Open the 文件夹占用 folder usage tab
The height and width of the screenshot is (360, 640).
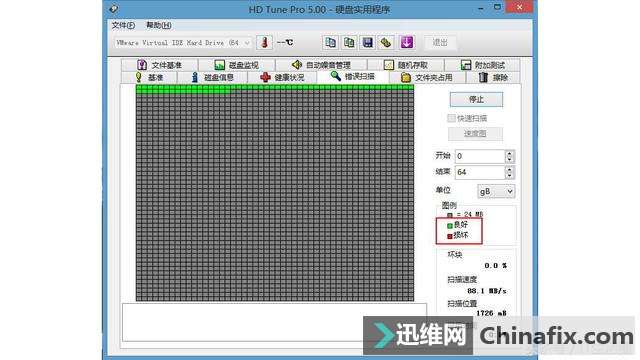pyautogui.click(x=427, y=77)
